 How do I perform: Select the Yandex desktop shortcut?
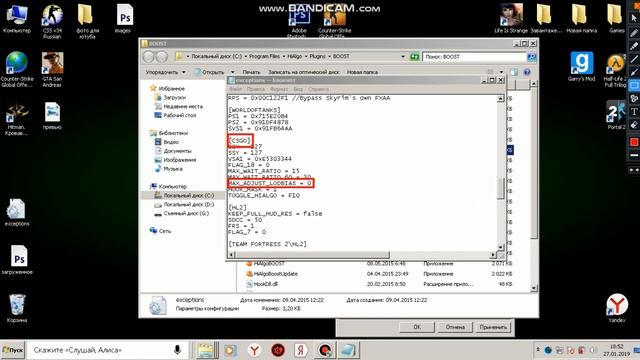(x=617, y=308)
